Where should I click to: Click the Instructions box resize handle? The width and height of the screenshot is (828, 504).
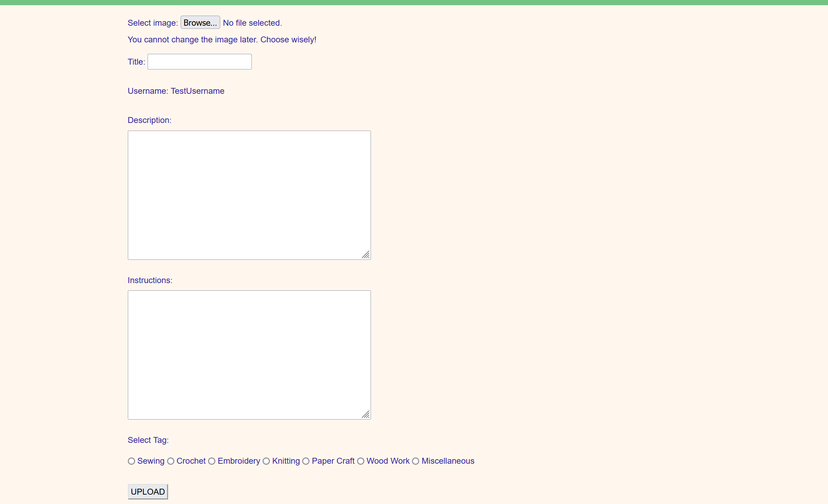pyautogui.click(x=366, y=415)
